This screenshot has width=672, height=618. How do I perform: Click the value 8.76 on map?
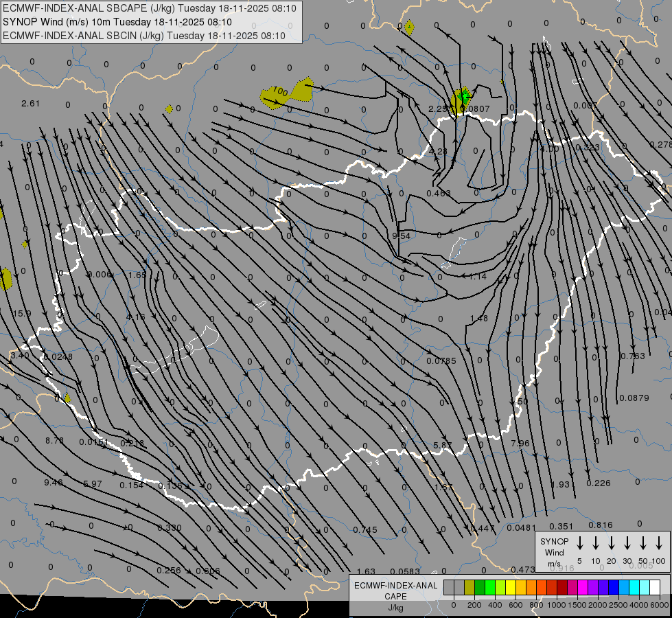[x=54, y=440]
